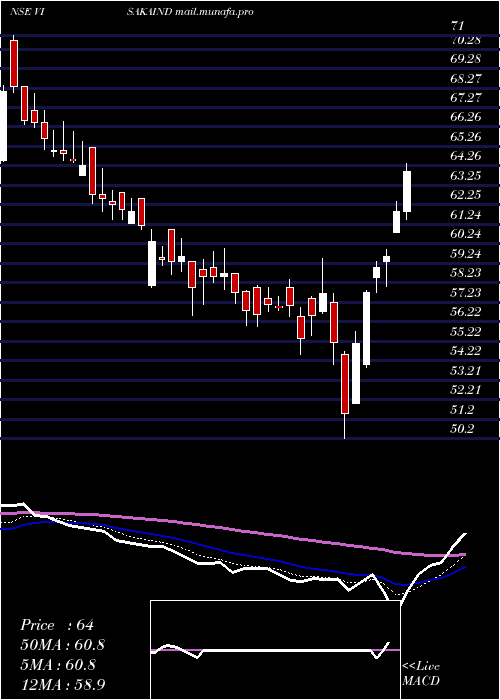Screen dimensions: 500x700
Task: Click the 57.23 price axis label
Action: pos(466,292)
